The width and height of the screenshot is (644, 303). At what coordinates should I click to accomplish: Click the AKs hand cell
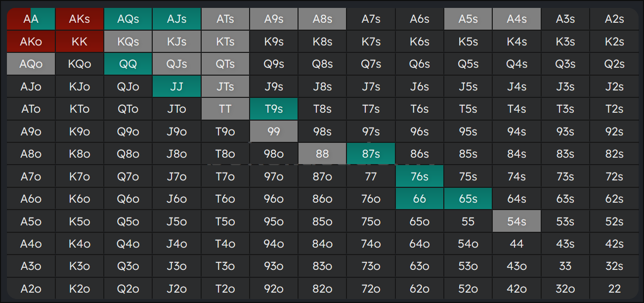coord(80,19)
